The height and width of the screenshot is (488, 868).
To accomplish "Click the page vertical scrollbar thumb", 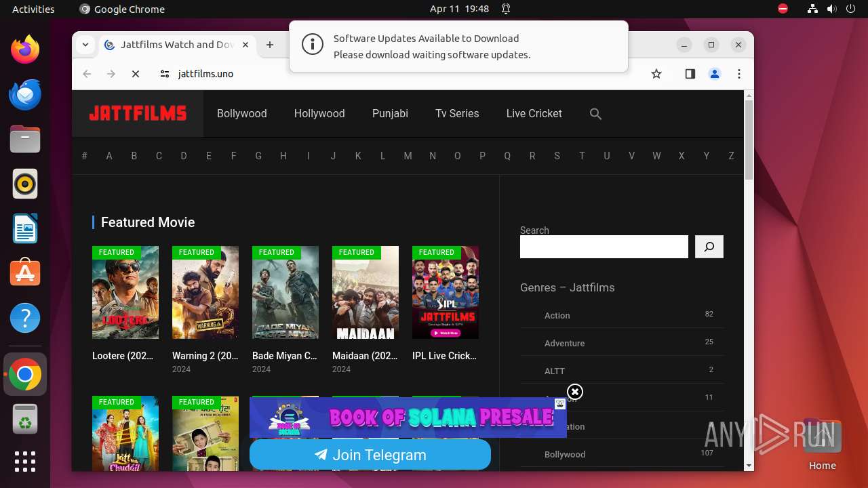I will (x=749, y=140).
